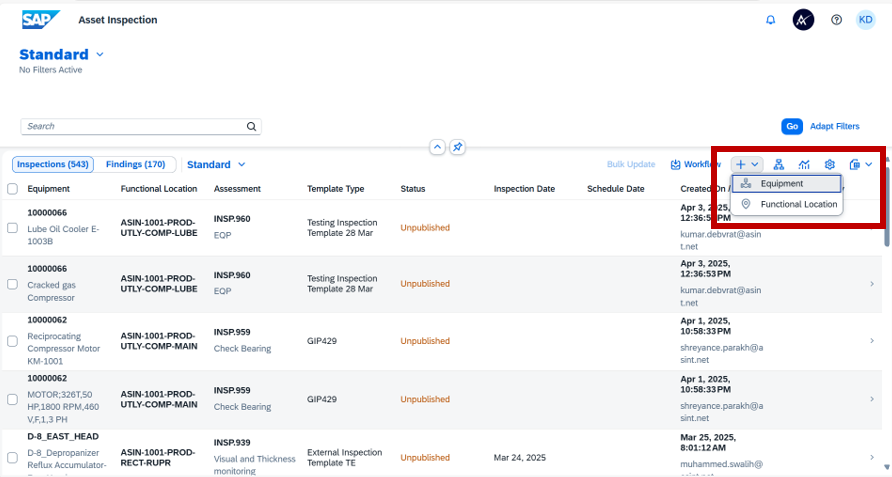The height and width of the screenshot is (477, 892).
Task: Open the help question mark icon
Action: pyautogui.click(x=836, y=20)
